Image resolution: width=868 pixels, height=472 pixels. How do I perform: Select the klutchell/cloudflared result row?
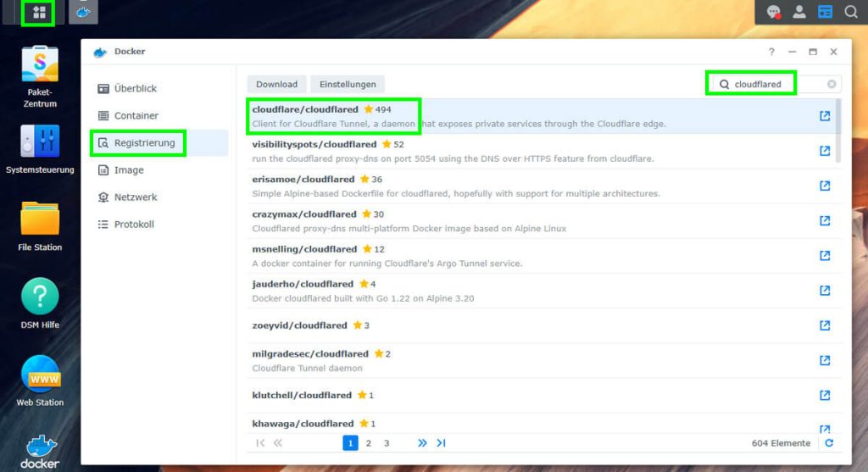click(542, 395)
